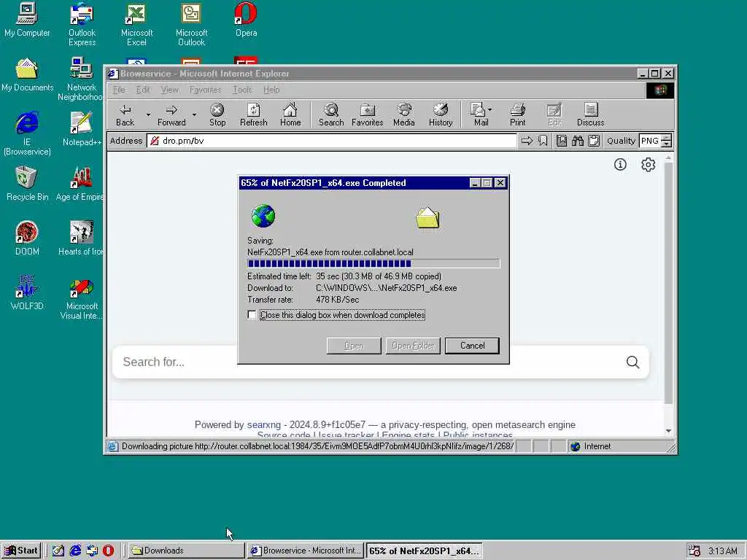This screenshot has height=560, width=747.
Task: Switch to Browservice taskbar button
Action: [x=306, y=551]
